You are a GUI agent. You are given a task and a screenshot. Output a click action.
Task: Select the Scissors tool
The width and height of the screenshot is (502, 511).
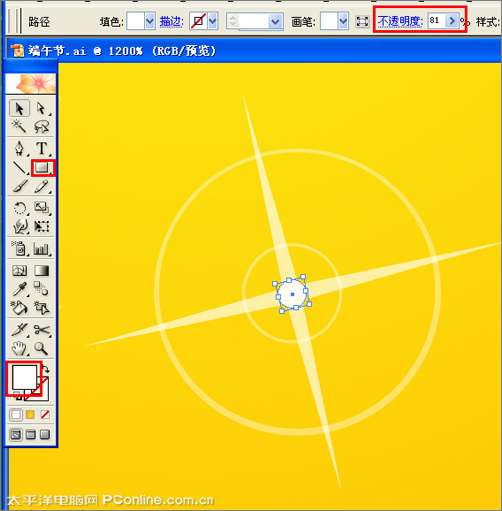[41, 330]
